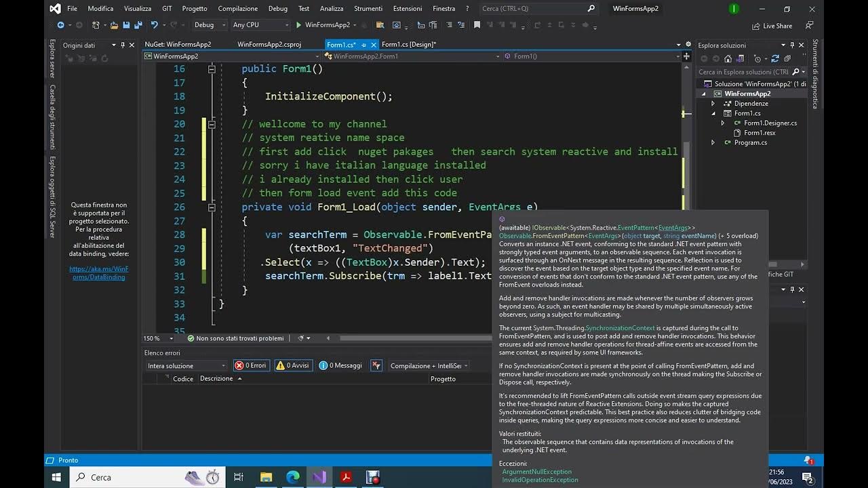
Task: Collapse the Form1_Load method code fold
Action: [212, 207]
